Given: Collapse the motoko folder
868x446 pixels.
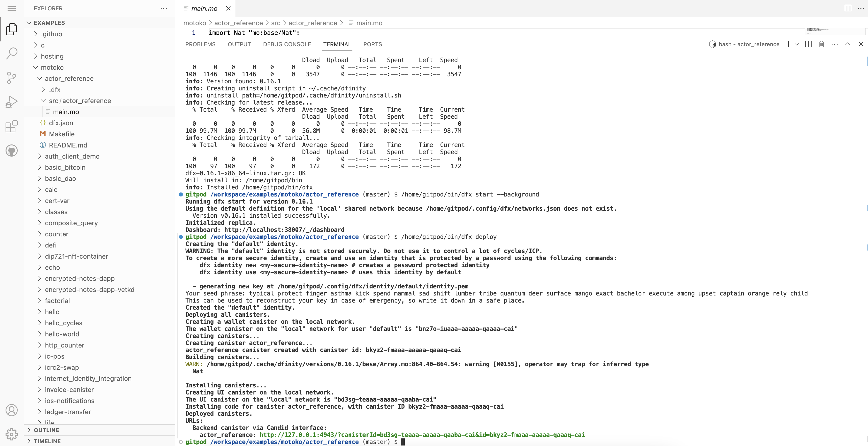Looking at the screenshot, I should coord(52,67).
